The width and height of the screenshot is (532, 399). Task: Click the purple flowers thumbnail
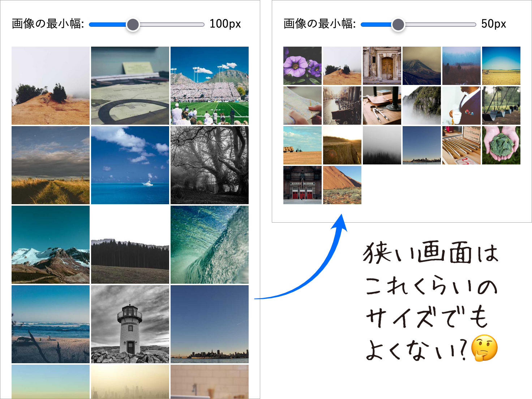(x=303, y=66)
